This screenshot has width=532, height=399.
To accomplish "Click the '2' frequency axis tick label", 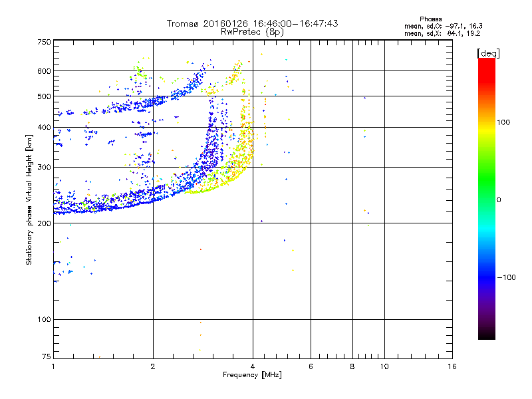I will coord(153,366).
